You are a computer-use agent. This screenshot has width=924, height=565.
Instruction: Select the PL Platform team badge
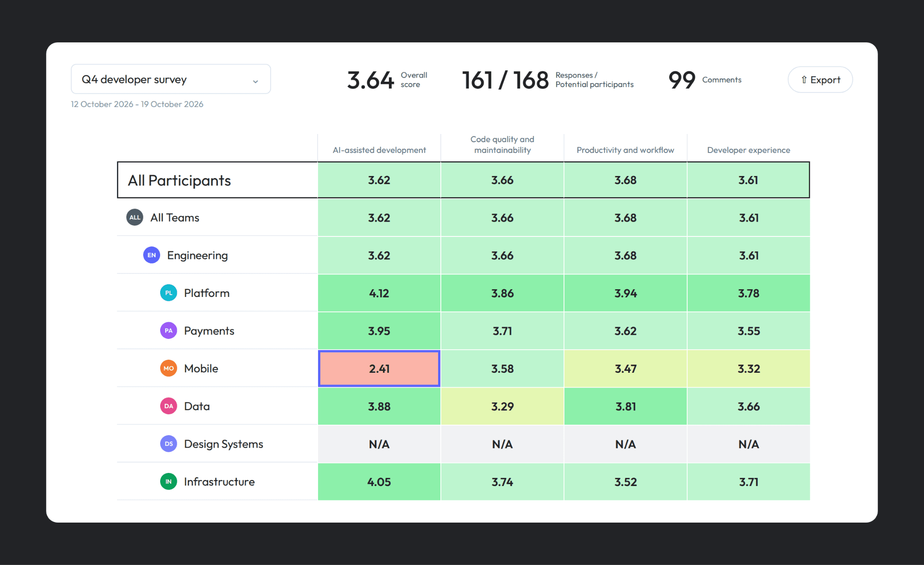(x=169, y=293)
